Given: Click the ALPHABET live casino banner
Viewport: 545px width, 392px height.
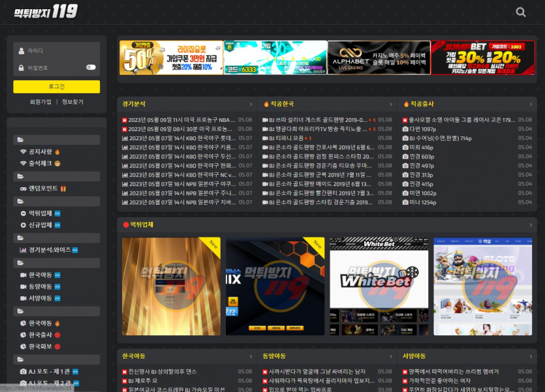Looking at the screenshot, I should pos(379,58).
